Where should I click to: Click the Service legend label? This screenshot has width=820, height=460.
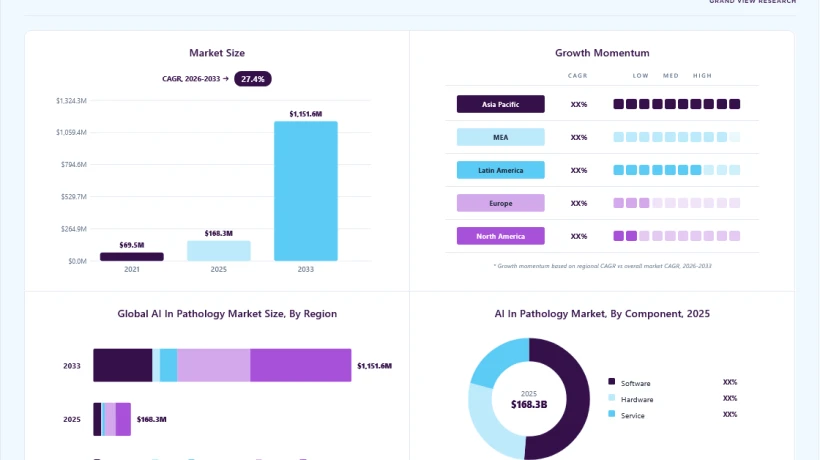point(633,416)
